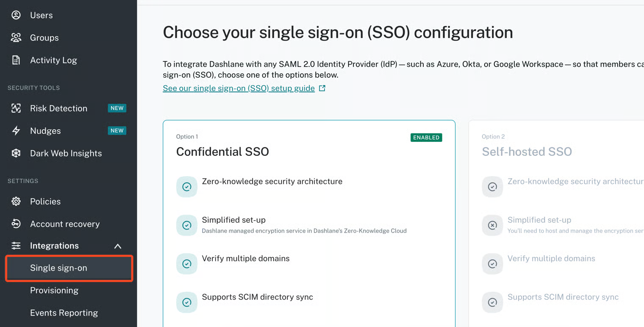This screenshot has height=327, width=644.
Task: Click the Integrations sliders icon
Action: click(16, 246)
